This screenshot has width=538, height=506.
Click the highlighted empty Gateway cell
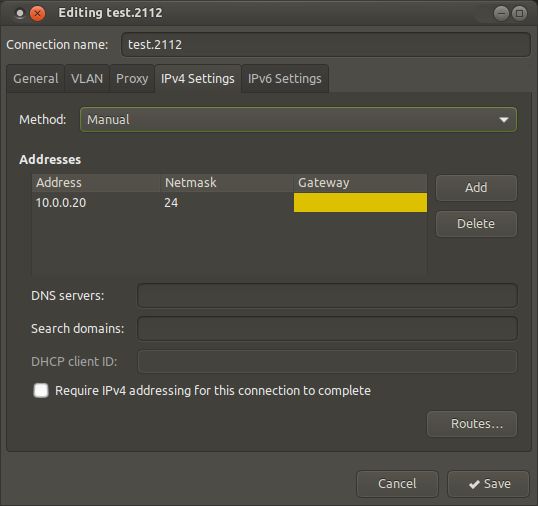[360, 202]
